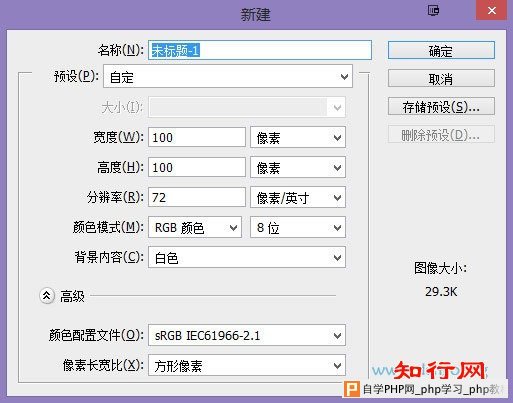Open the 预设 preset dropdown showing 自定
The width and height of the screenshot is (513, 403).
point(228,77)
